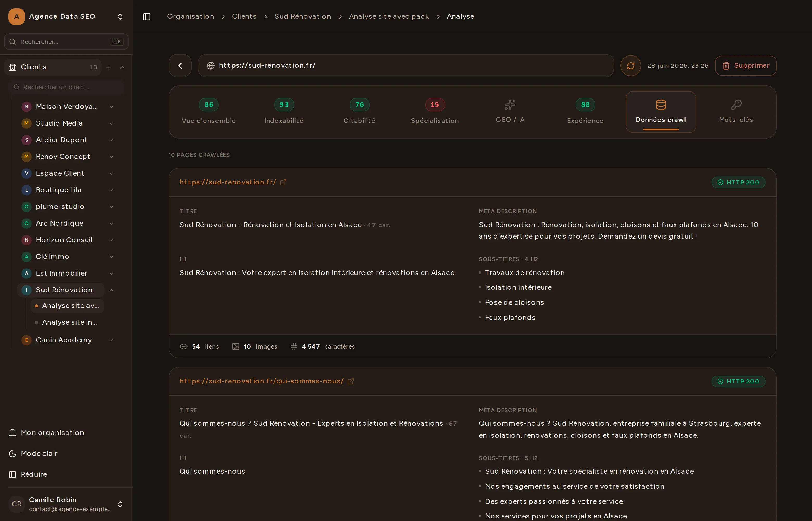The height and width of the screenshot is (521, 812).
Task: Go to Analyse site avec pack breadcrumb
Action: (389, 17)
